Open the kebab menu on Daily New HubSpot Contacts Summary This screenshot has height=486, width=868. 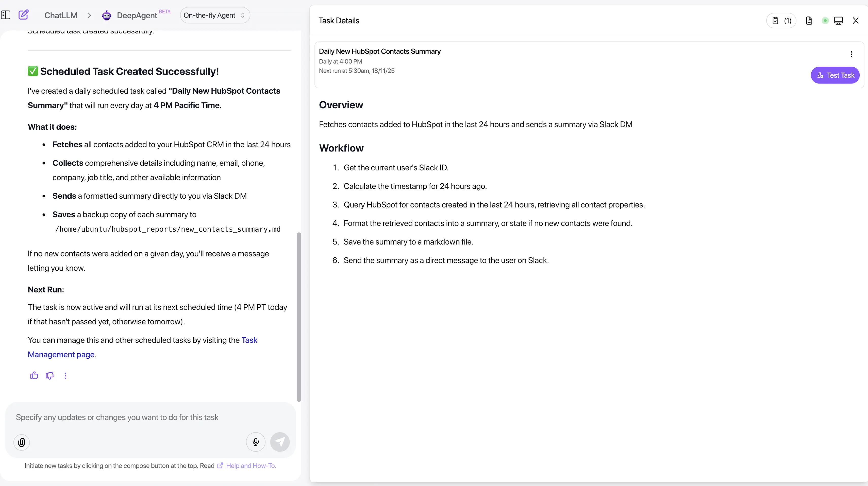[x=851, y=54]
